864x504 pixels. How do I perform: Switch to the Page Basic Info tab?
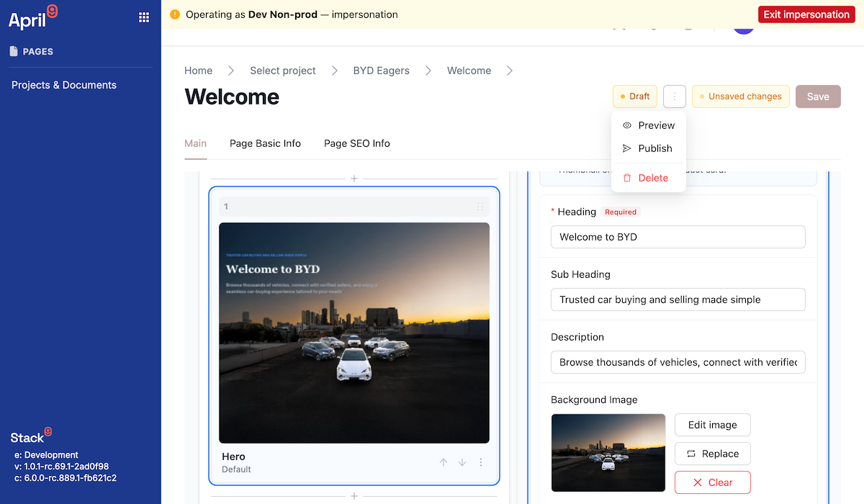coord(265,143)
